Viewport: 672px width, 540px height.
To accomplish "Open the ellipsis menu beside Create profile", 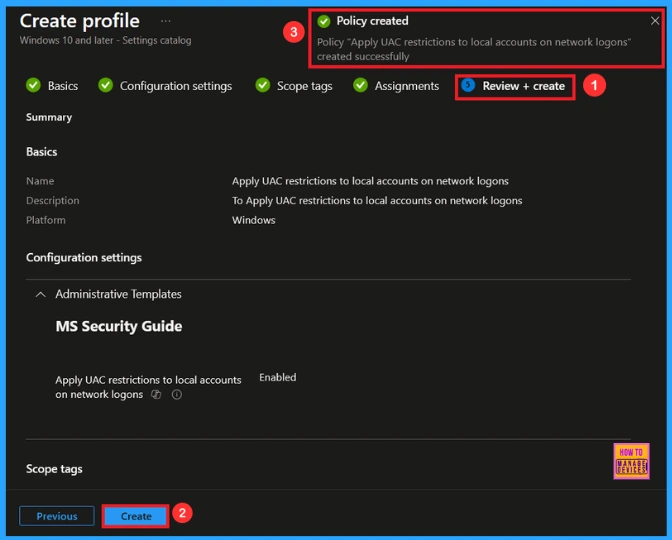I will coord(165,21).
